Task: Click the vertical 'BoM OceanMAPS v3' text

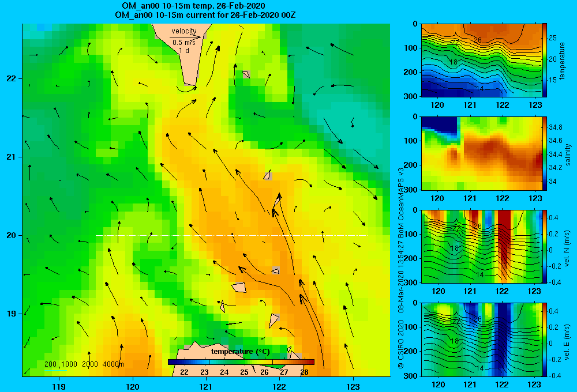Action: click(401, 198)
